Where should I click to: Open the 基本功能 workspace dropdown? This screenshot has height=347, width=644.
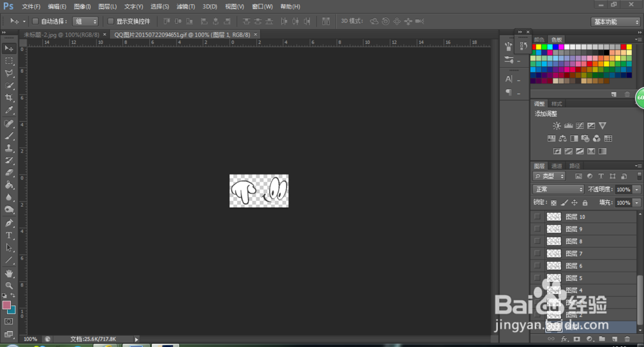pyautogui.click(x=616, y=22)
